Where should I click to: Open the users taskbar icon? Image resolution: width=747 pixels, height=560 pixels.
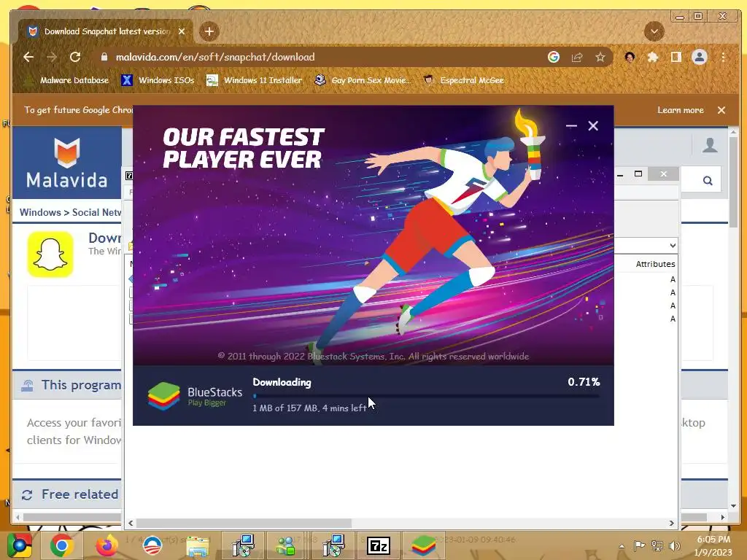pyautogui.click(x=286, y=545)
